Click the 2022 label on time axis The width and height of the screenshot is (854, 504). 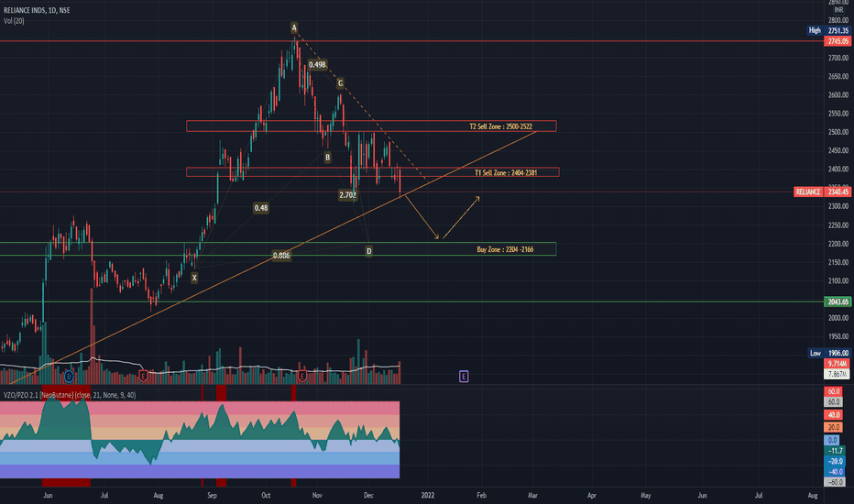coord(428,495)
